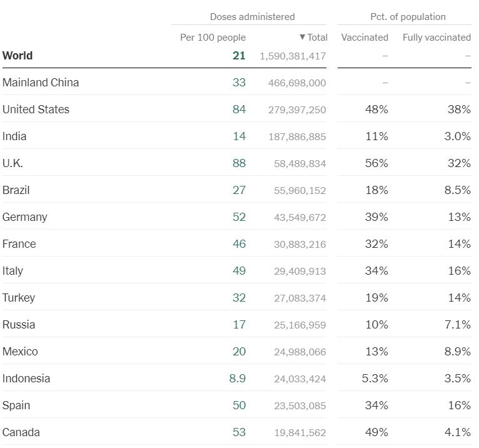The image size is (479, 448).
Task: Select the Russia row name
Action: 19,325
